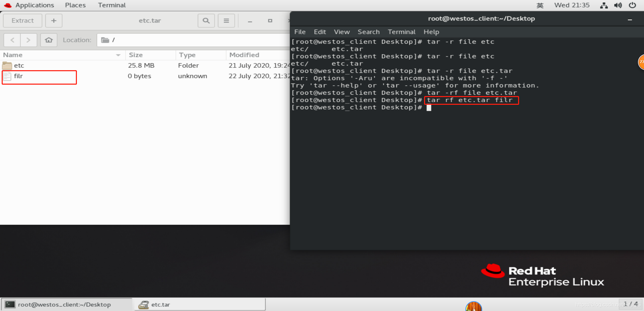Switch to etc.tar task in bottom taskbar

tap(200, 304)
